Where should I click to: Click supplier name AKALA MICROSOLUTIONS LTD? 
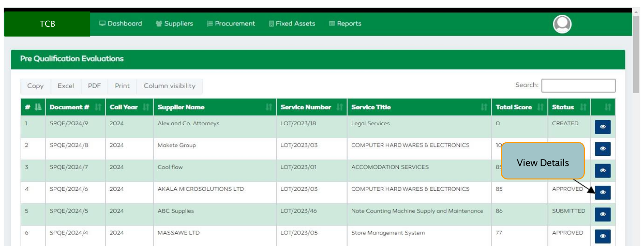tap(201, 189)
